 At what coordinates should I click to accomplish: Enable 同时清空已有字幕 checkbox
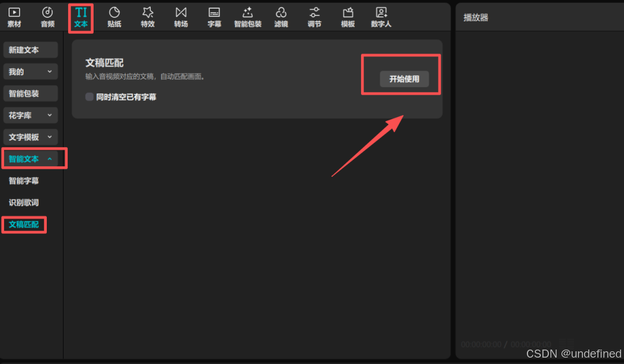90,96
